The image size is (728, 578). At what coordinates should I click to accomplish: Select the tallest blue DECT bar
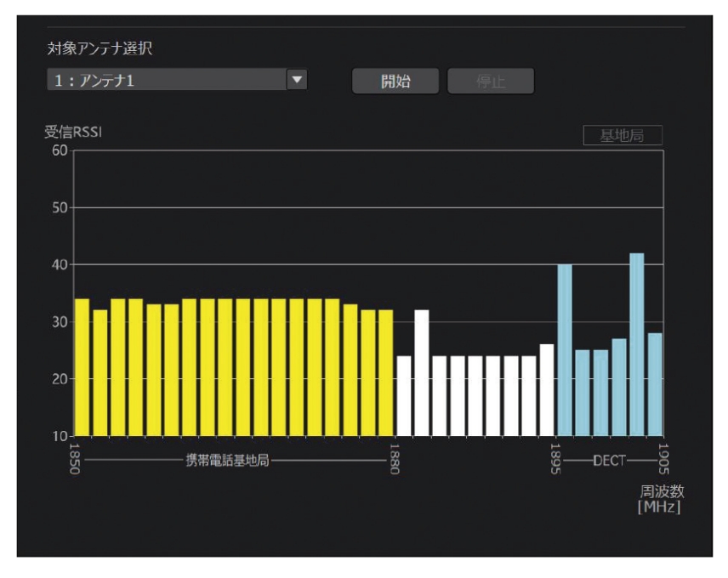pyautogui.click(x=636, y=344)
